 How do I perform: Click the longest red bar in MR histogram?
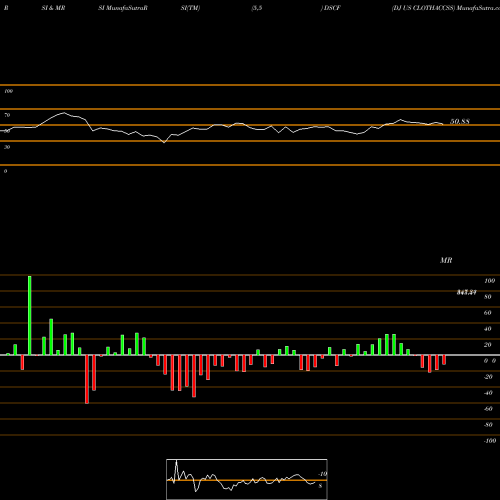click(87, 379)
